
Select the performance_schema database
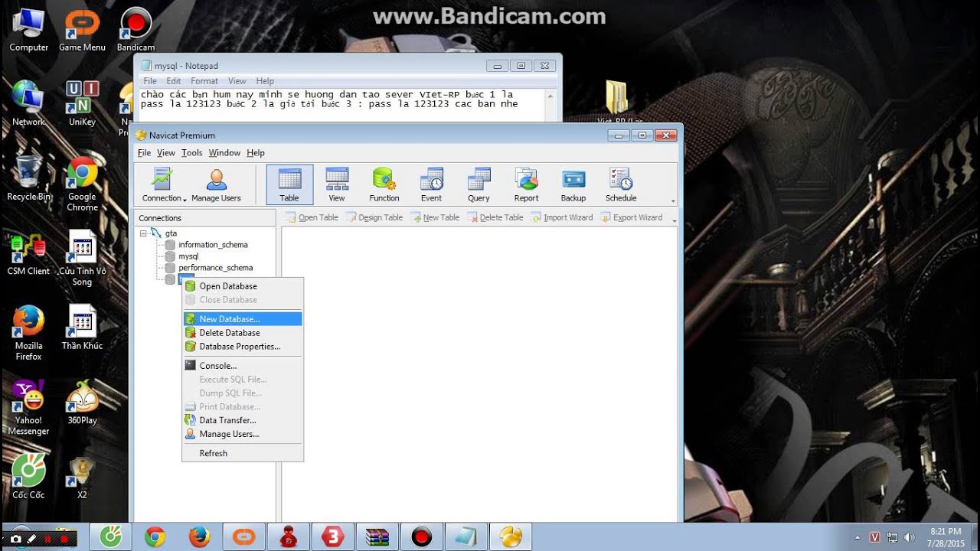point(215,268)
